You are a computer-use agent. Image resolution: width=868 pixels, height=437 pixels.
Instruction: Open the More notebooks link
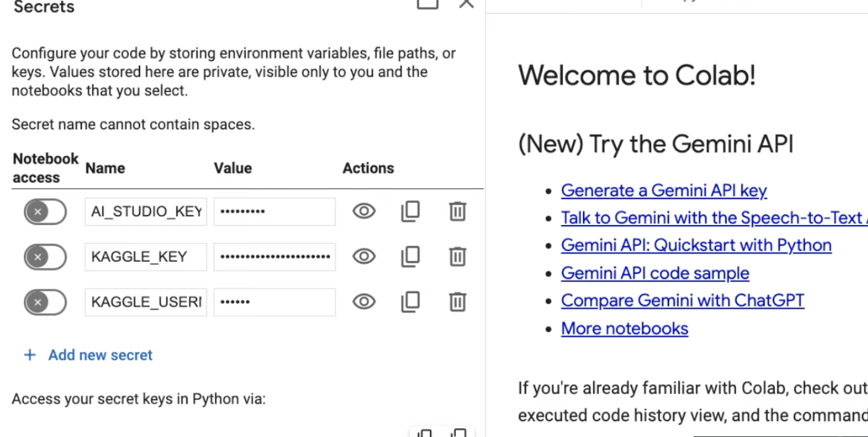point(625,328)
